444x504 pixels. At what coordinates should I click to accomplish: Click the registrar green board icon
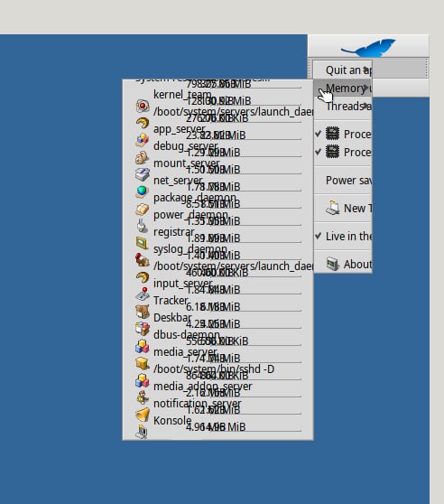click(x=143, y=243)
